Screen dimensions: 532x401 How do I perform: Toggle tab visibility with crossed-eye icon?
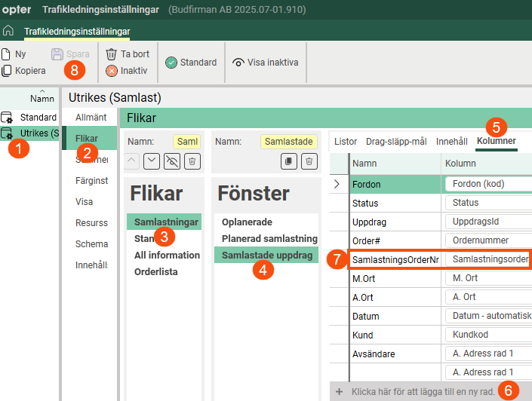click(172, 161)
